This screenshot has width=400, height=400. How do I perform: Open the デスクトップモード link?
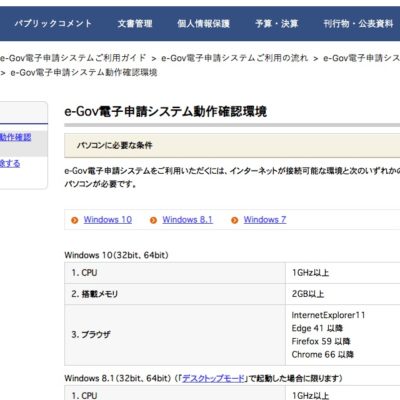click(x=213, y=379)
